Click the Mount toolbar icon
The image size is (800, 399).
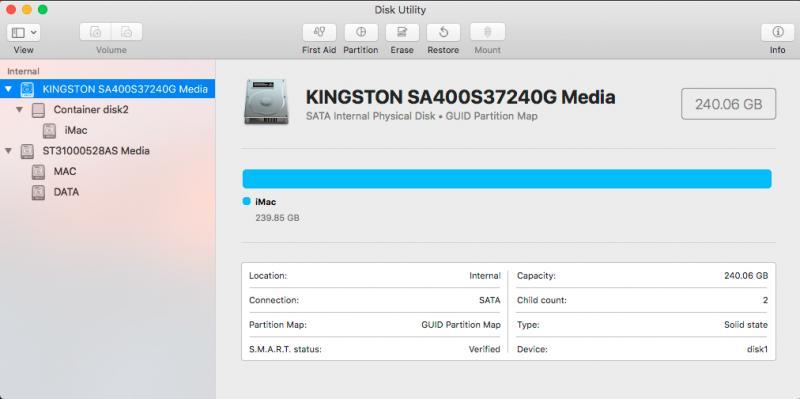[487, 32]
